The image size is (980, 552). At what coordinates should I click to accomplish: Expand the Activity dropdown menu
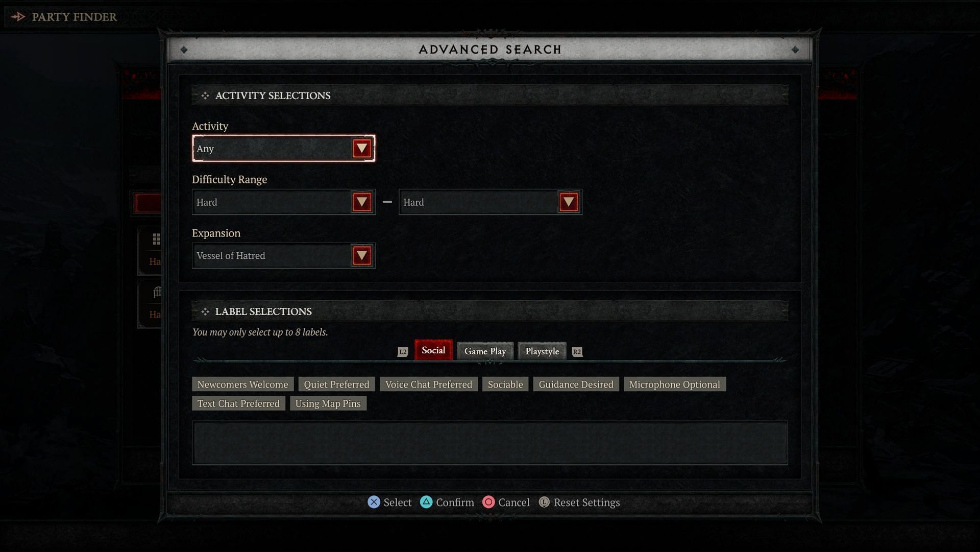coord(361,148)
